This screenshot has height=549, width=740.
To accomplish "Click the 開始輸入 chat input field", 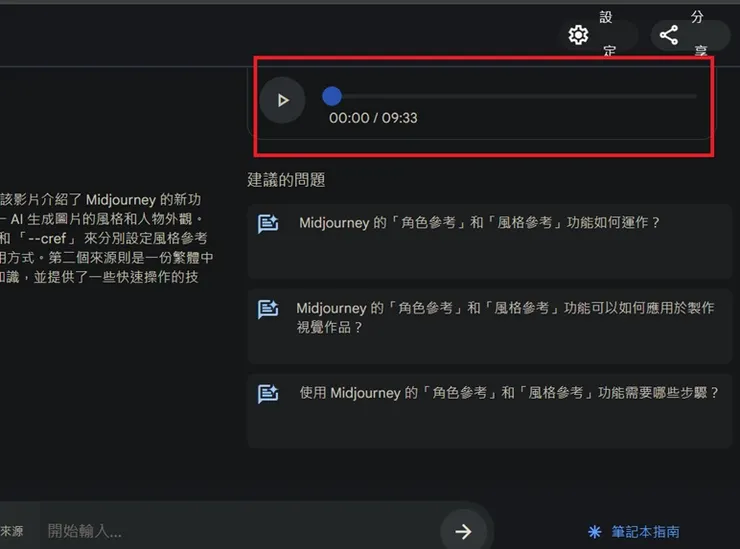I will pos(238,531).
